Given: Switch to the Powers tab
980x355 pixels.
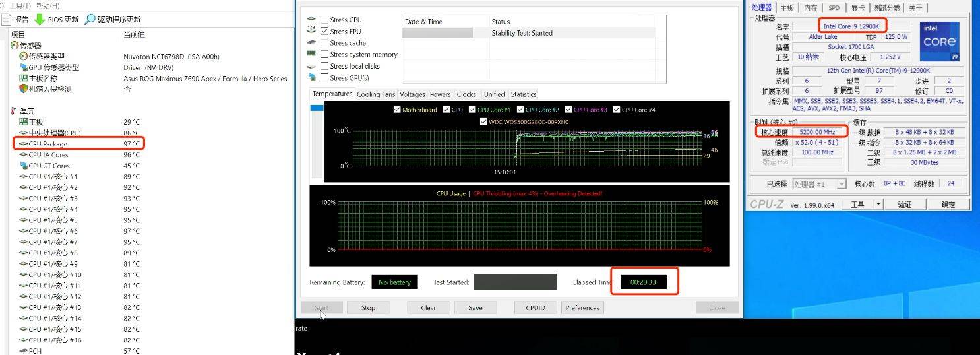Looking at the screenshot, I should tap(441, 94).
